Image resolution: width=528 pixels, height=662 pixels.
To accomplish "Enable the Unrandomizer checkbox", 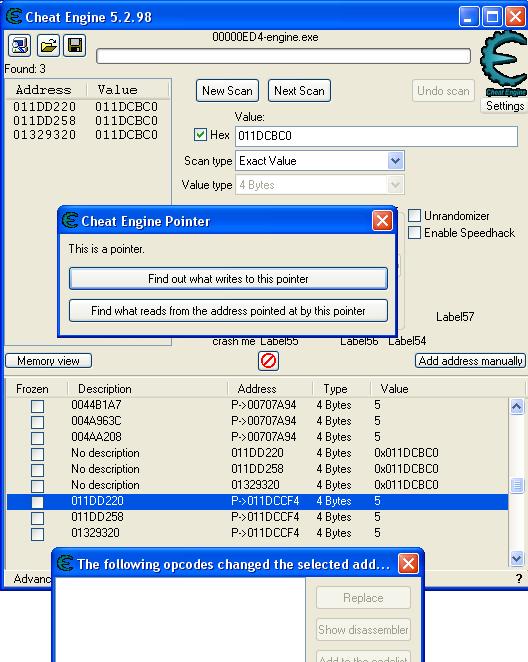I will pyautogui.click(x=414, y=215).
